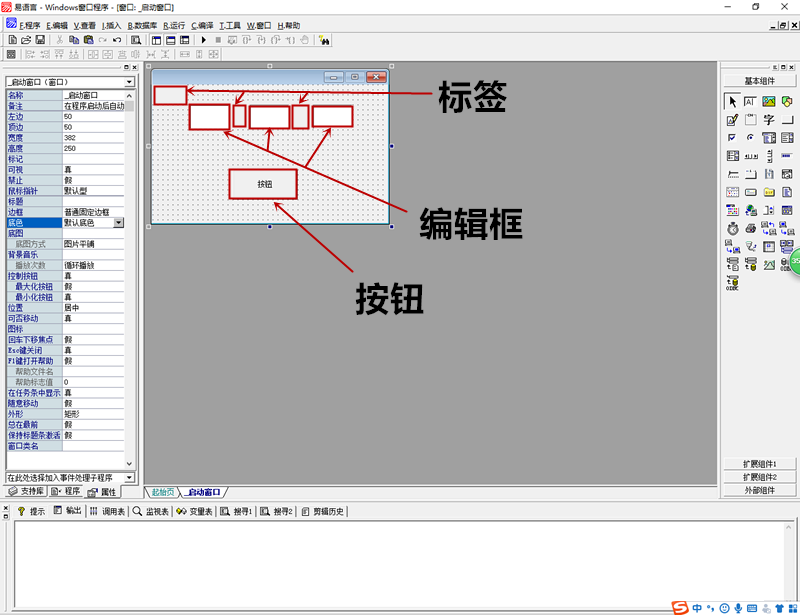Expand the 扩展组件1 component group
This screenshot has width=800, height=615.
click(x=759, y=463)
